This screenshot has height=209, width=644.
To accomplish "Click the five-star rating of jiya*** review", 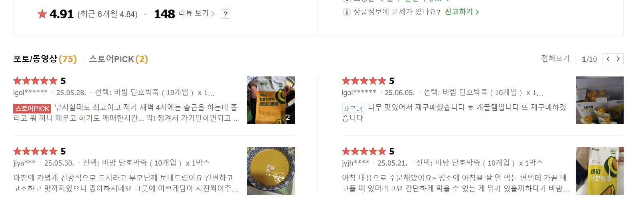I will point(35,151).
